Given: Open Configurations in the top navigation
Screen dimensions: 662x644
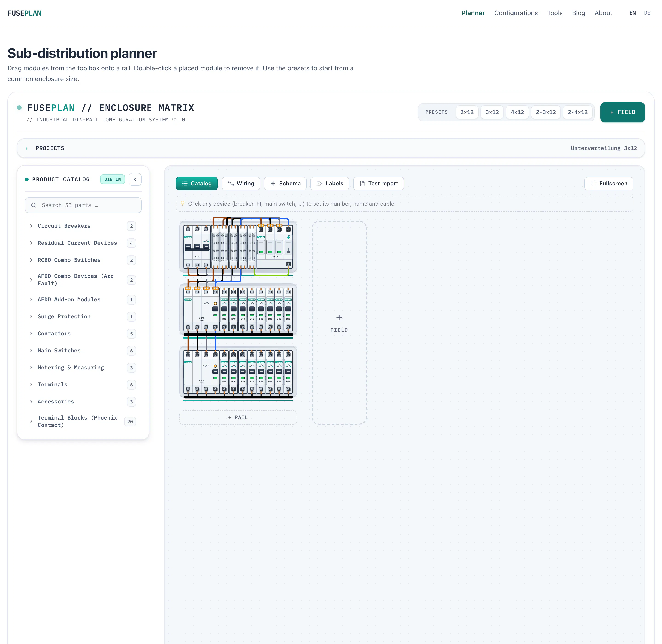Looking at the screenshot, I should (516, 13).
